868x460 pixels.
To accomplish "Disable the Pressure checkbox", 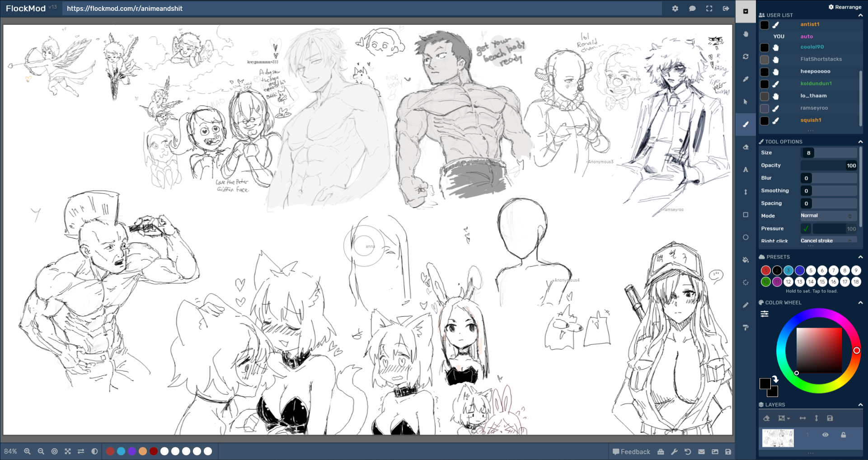I will (x=806, y=229).
